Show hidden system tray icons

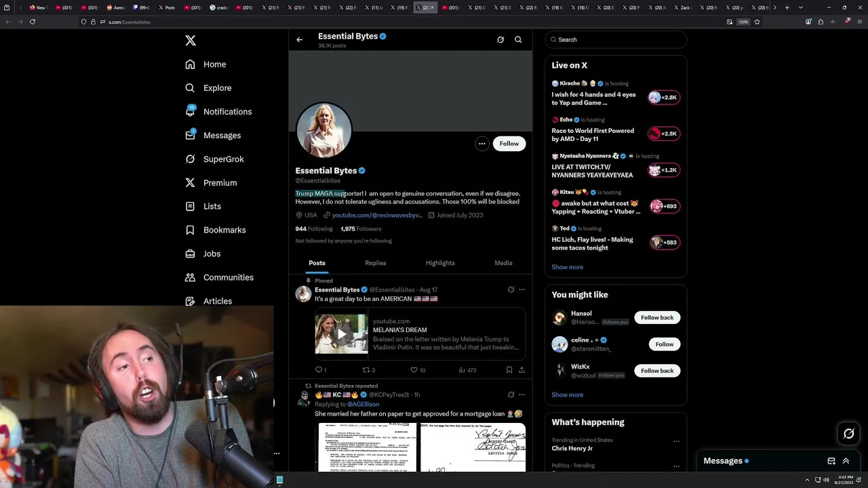coord(807,480)
